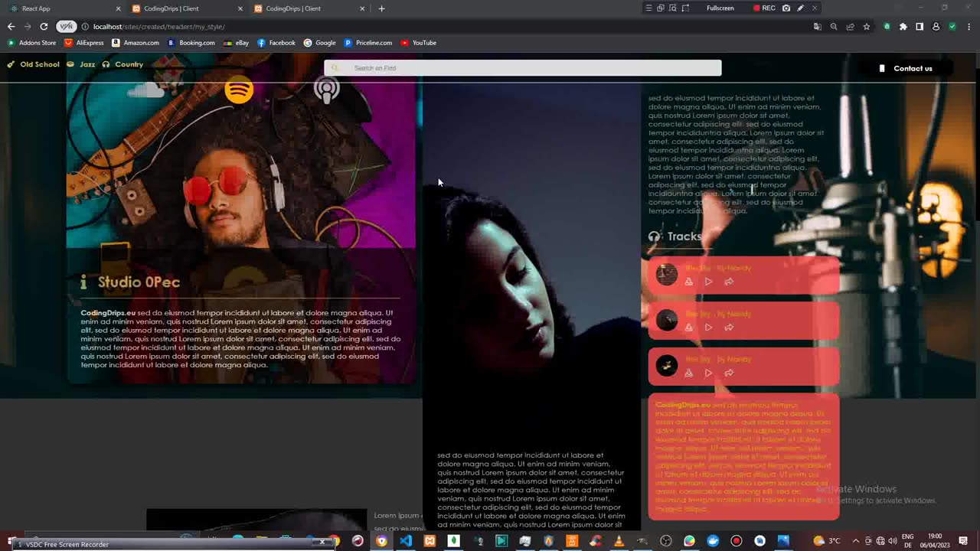The image size is (980, 551).
Task: Play the first track in Tracks list
Action: coord(708,282)
